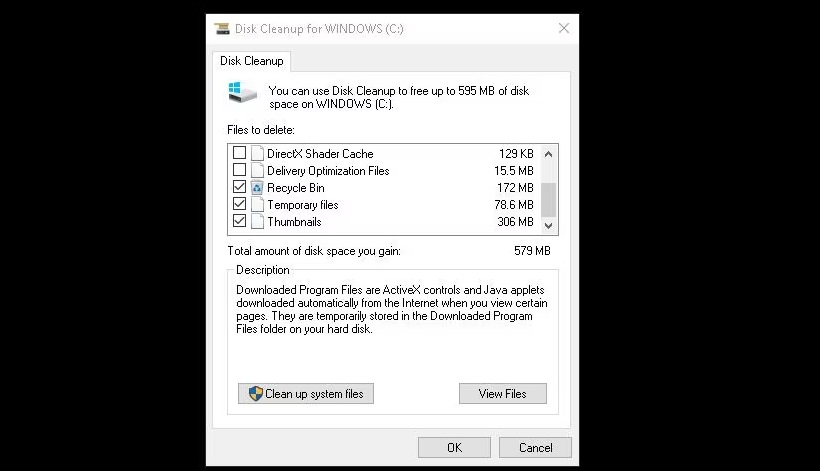Click the DirectX Shader Cache file icon
820x471 pixels.
[x=257, y=153]
